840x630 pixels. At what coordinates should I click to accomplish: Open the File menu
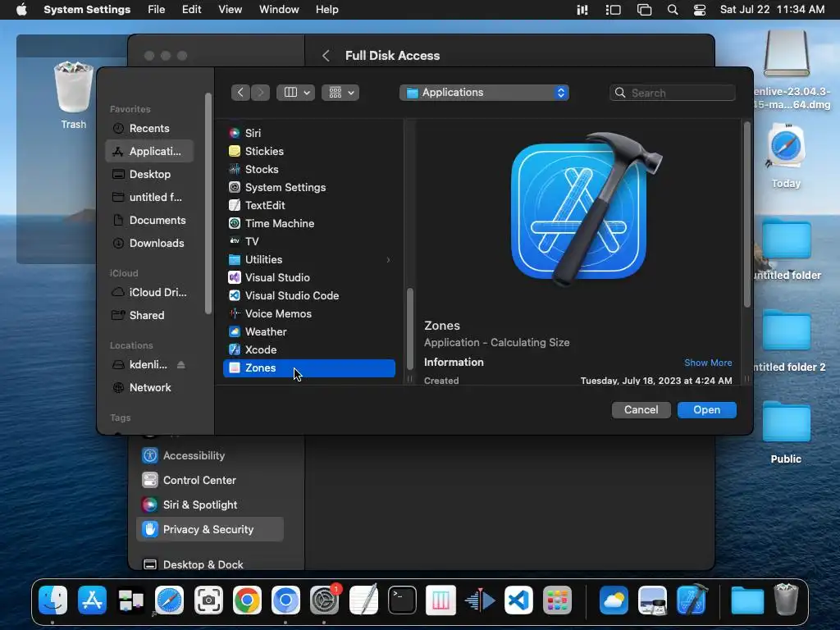pyautogui.click(x=157, y=10)
